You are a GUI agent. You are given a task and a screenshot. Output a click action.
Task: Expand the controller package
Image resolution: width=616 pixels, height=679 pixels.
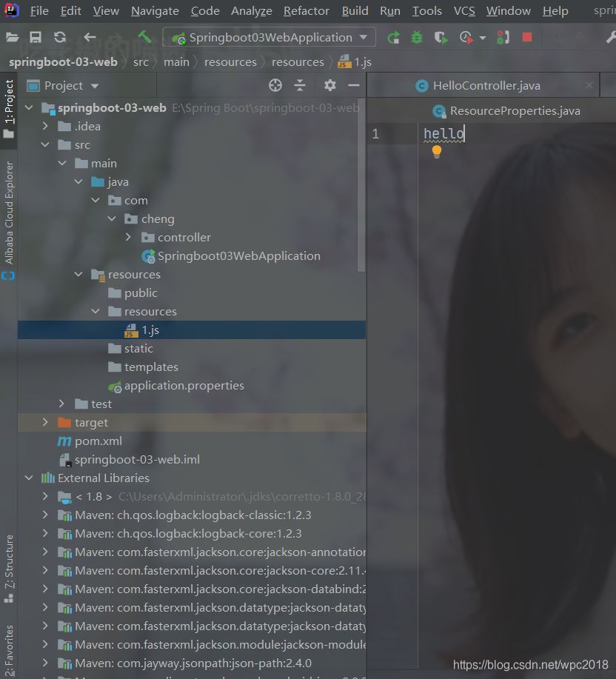(128, 237)
